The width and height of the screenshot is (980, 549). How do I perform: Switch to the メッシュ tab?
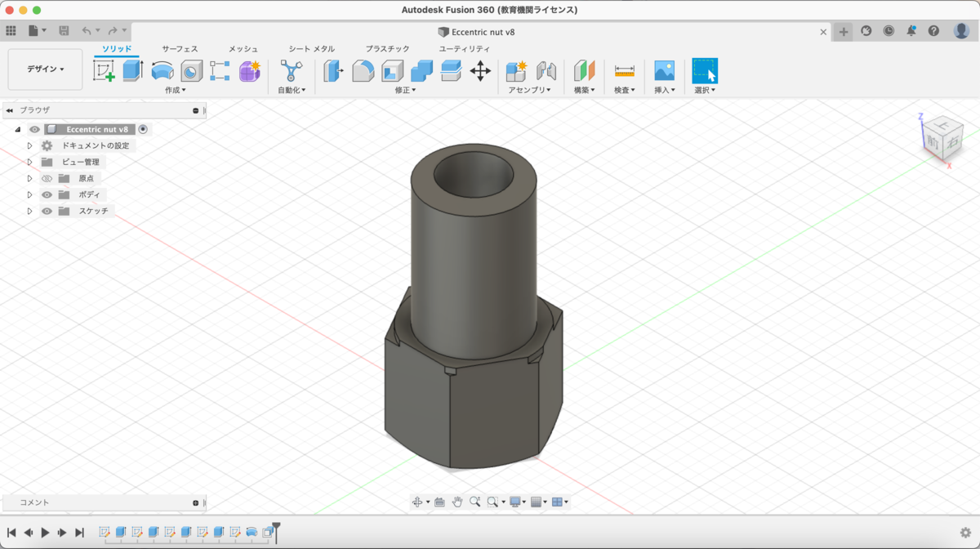coord(243,49)
